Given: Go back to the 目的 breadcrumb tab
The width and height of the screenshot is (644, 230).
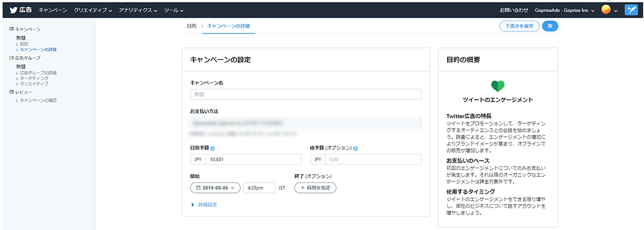Looking at the screenshot, I should tap(191, 26).
